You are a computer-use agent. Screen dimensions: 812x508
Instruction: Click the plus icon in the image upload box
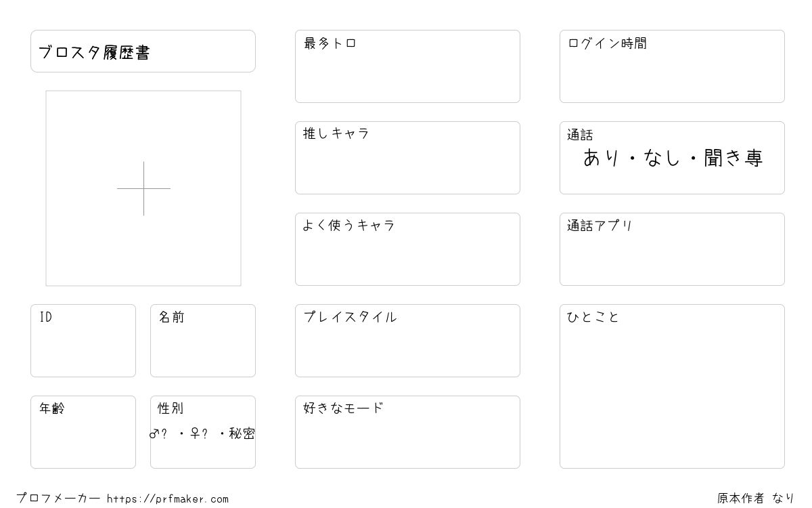click(143, 188)
